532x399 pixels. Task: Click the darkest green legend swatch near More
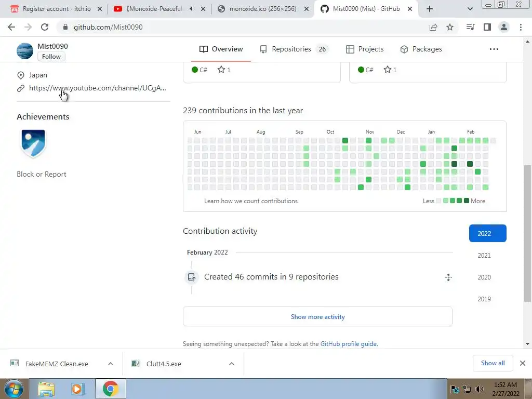point(467,201)
